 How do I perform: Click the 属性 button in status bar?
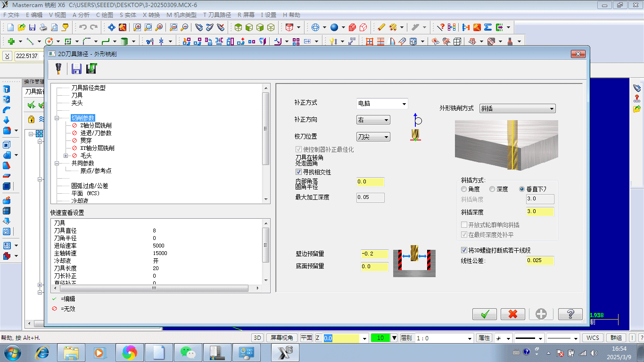[485, 338]
